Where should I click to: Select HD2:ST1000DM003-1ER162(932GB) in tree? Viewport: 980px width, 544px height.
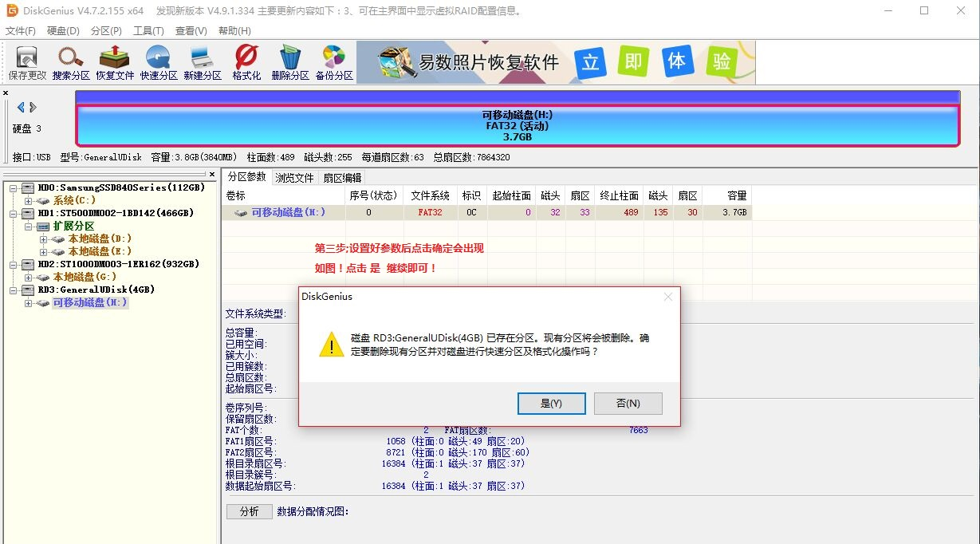coord(119,265)
